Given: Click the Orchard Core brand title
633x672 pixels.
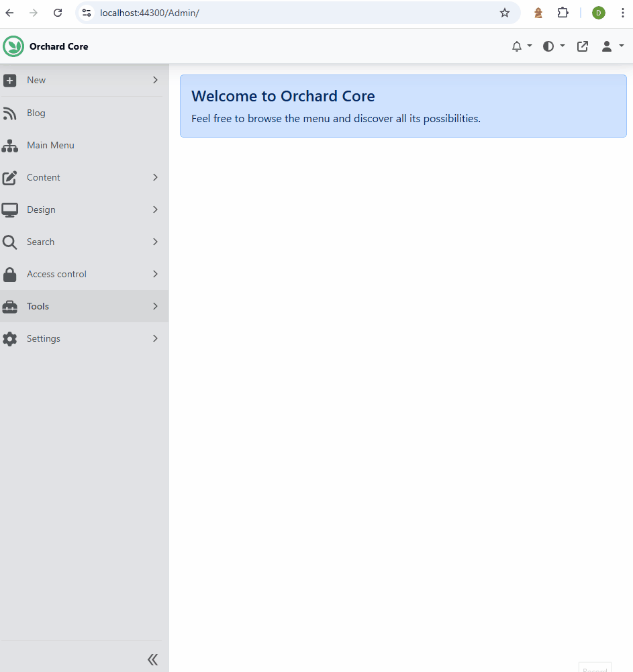Looking at the screenshot, I should [x=58, y=46].
